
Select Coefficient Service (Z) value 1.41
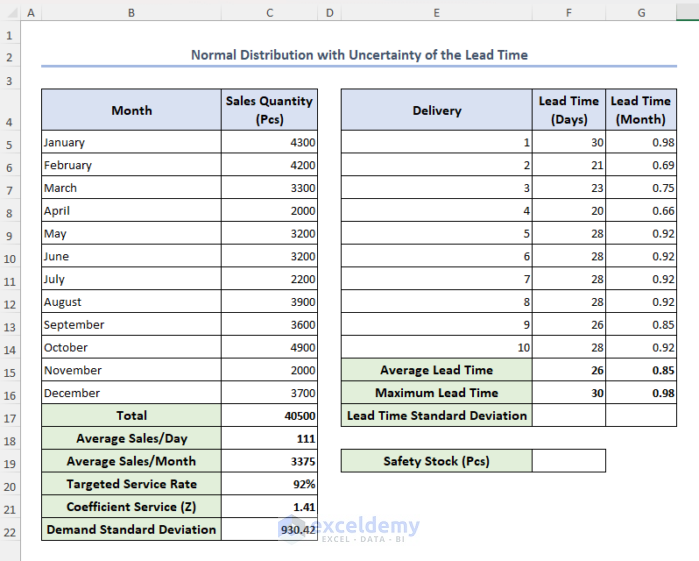[x=269, y=507]
